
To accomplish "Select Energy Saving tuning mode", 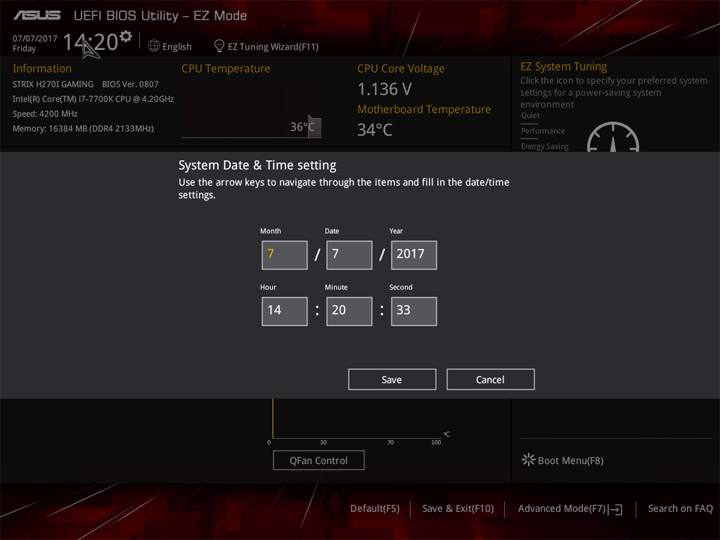I will [x=545, y=146].
